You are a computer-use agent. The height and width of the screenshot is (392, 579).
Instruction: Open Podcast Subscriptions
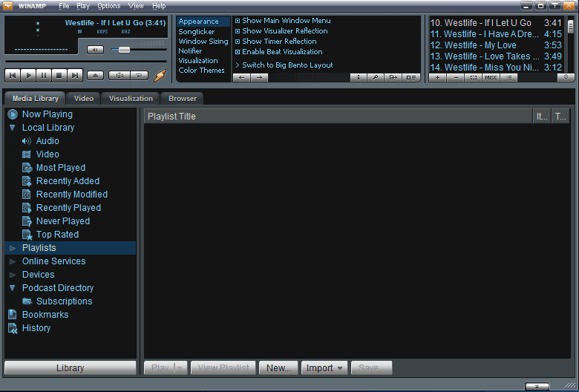click(65, 301)
